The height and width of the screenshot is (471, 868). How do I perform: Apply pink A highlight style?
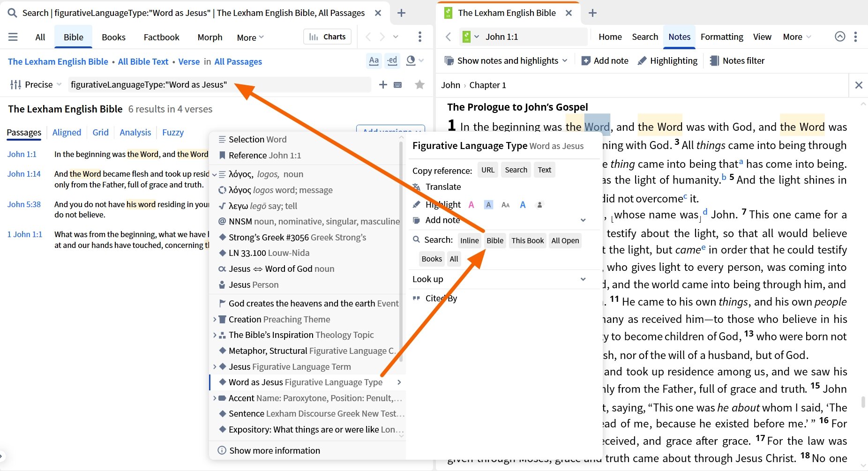(x=471, y=205)
